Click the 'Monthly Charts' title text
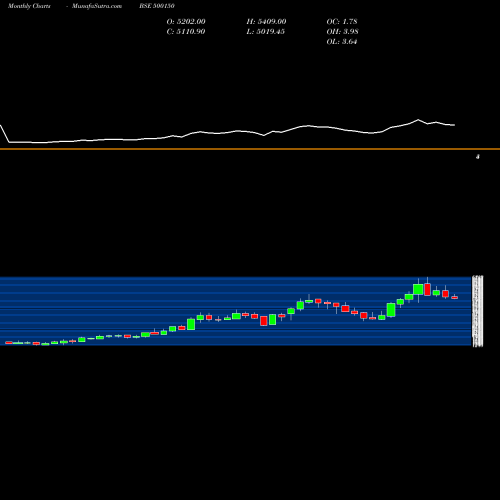The width and height of the screenshot is (500, 500). pos(29,6)
